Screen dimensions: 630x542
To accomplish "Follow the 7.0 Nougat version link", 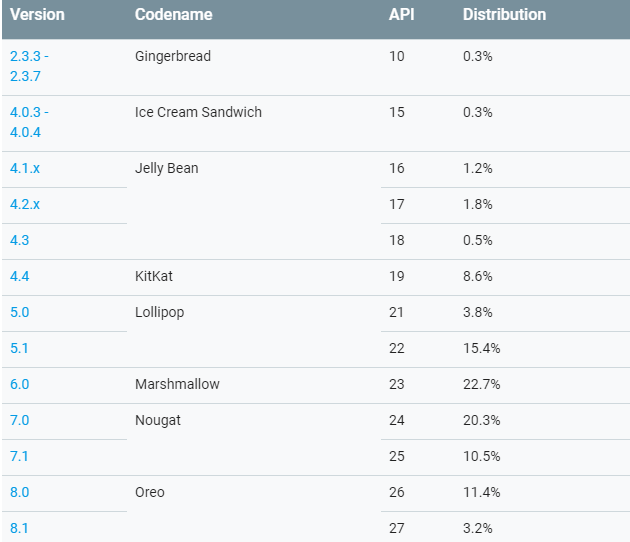I will pyautogui.click(x=20, y=420).
